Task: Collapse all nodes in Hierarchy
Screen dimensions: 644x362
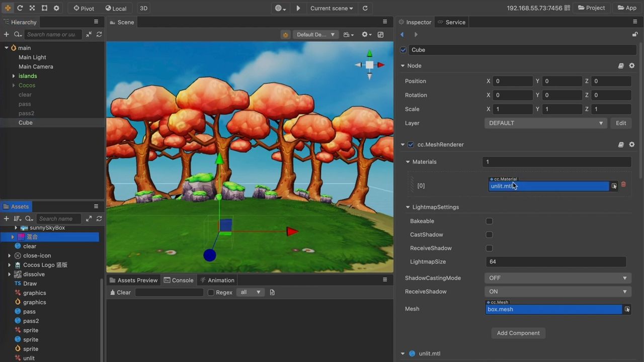Action: click(89, 34)
